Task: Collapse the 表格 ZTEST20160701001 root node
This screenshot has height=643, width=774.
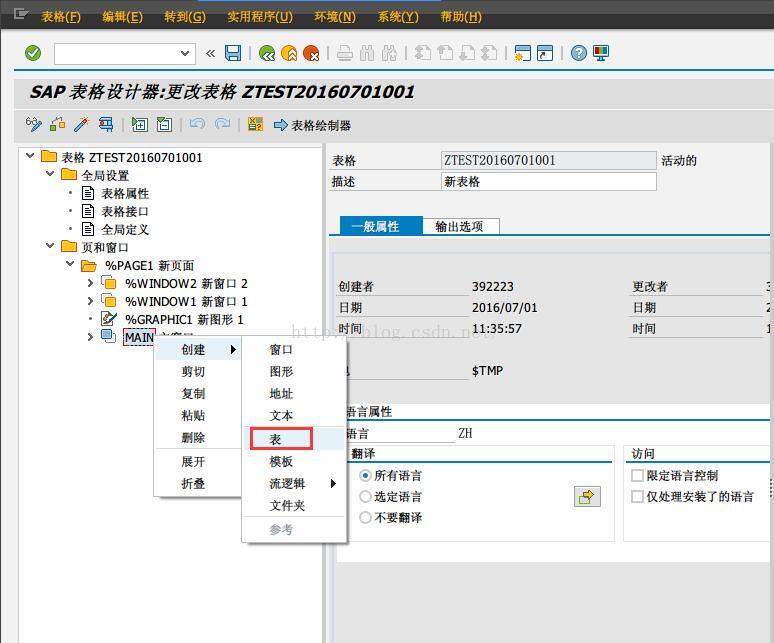Action: (30, 156)
